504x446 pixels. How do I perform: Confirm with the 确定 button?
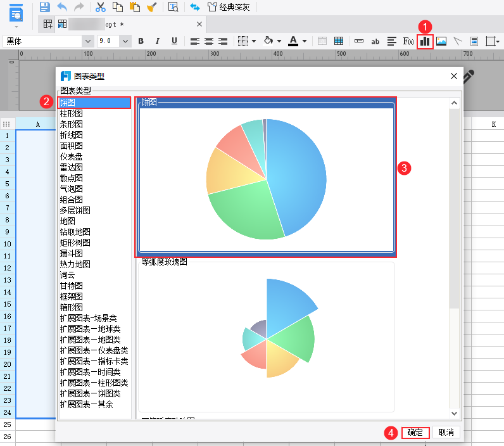tap(415, 433)
